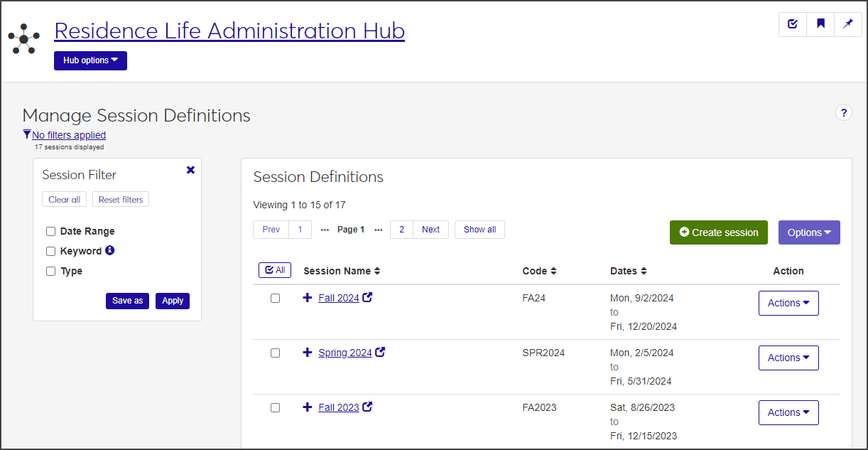Expand the Fall 2023 session row
This screenshot has width=868, height=450.
308,407
